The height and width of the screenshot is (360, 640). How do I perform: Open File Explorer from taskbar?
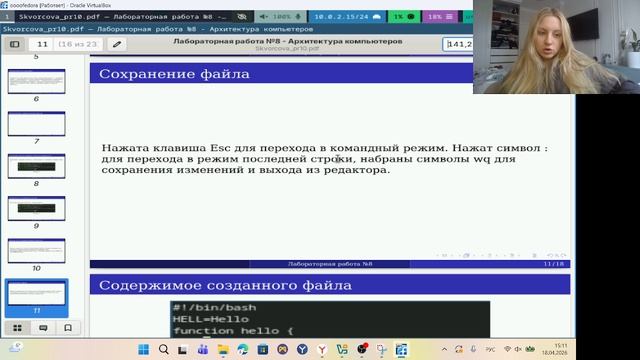223,349
